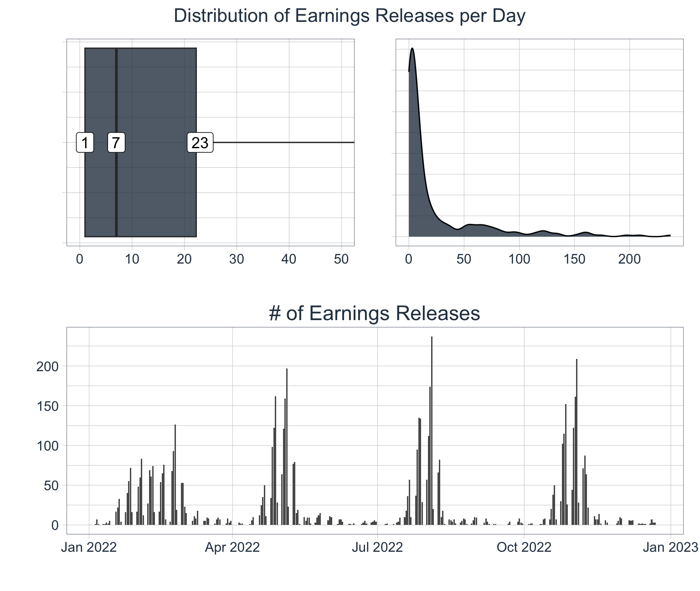Click the peak of the density curve
Viewport: 700px width, 591px height.
(412, 48)
